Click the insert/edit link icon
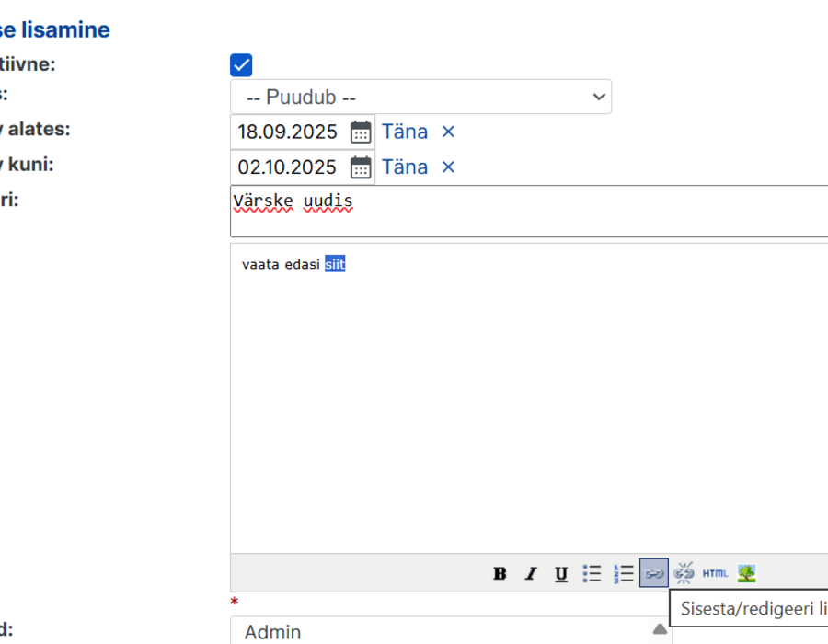 coord(654,573)
